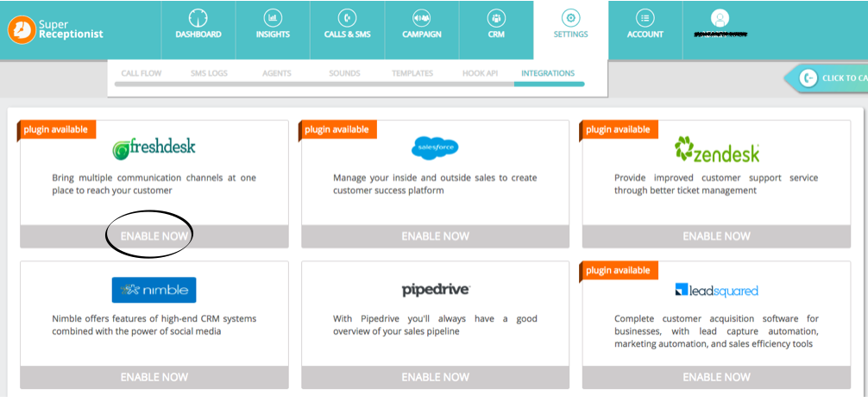Click the Click to Call button label
The width and height of the screenshot is (868, 402).
845,79
